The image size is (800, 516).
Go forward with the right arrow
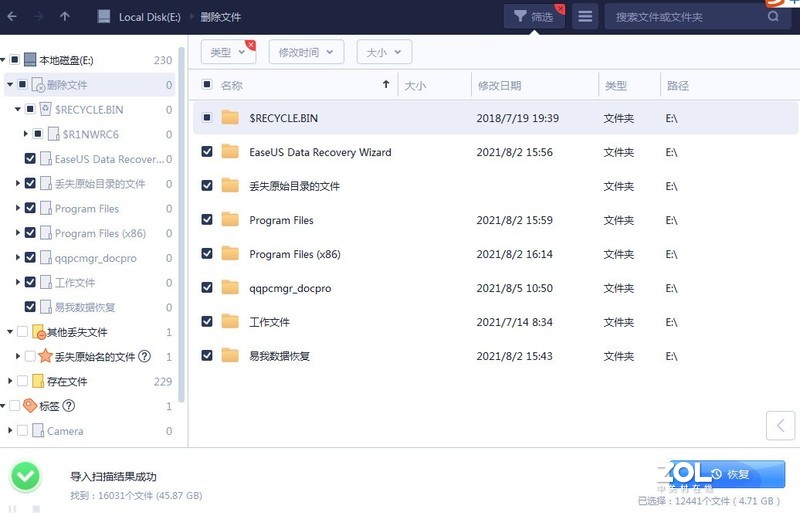point(39,16)
